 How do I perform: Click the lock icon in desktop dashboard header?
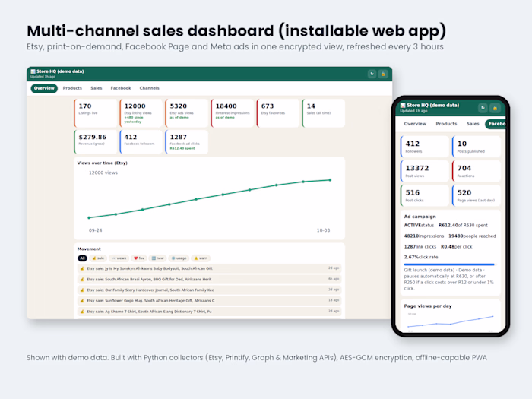pyautogui.click(x=383, y=74)
